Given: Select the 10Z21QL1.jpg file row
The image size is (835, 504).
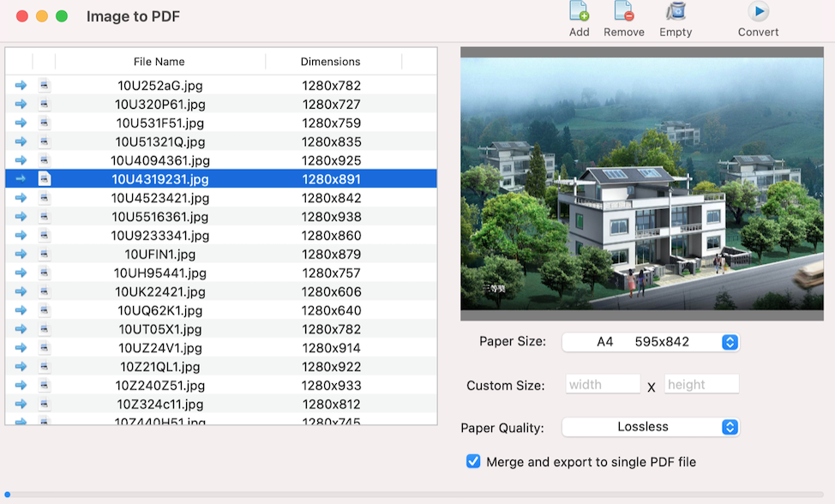Looking at the screenshot, I should (x=160, y=367).
